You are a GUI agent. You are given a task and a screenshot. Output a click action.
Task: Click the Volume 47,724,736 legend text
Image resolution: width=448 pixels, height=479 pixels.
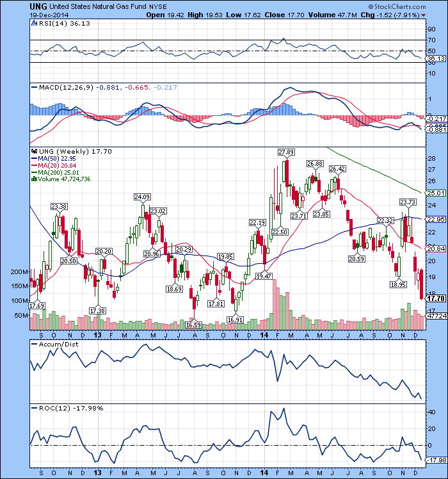[64, 179]
